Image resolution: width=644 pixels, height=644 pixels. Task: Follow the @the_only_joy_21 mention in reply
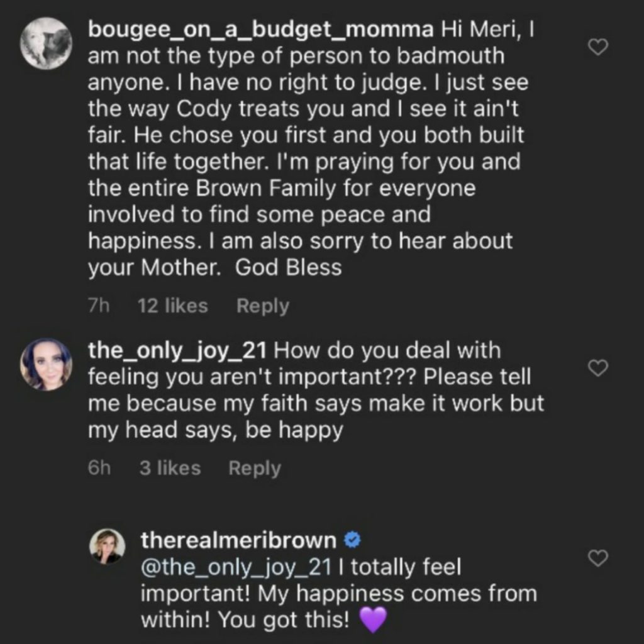pyautogui.click(x=236, y=567)
